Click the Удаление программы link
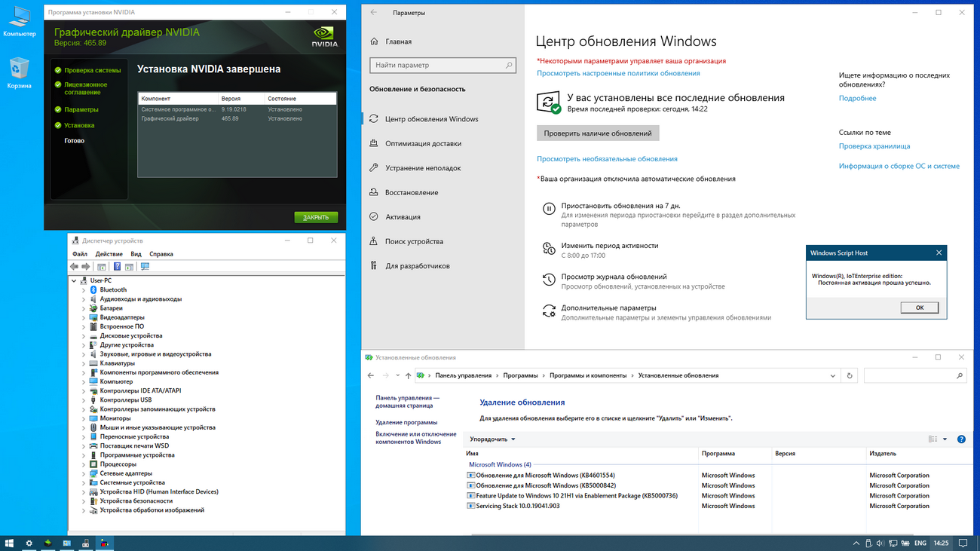980x551 pixels. click(x=406, y=422)
